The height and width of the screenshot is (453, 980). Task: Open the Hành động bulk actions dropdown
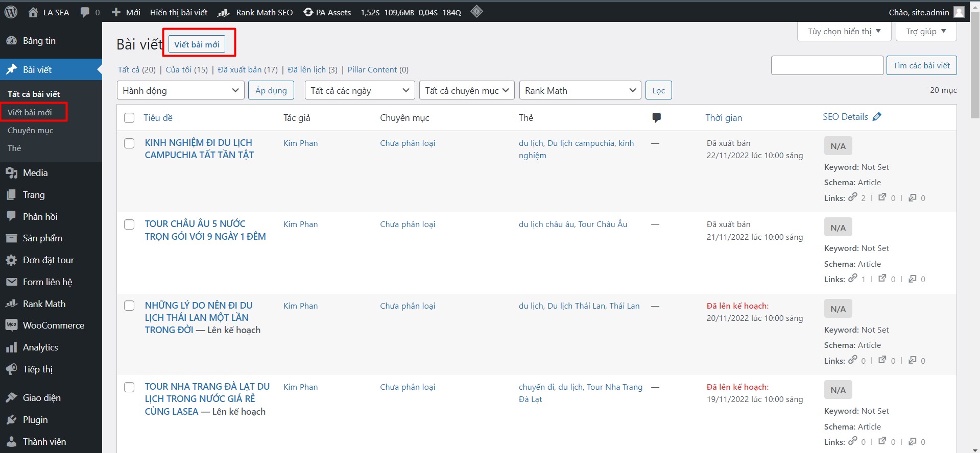[x=180, y=91]
